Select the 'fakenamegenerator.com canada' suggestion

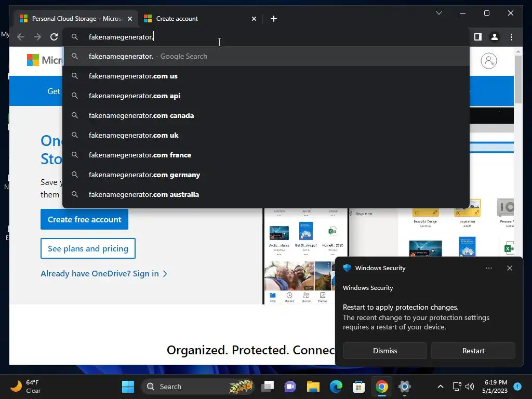(x=266, y=115)
